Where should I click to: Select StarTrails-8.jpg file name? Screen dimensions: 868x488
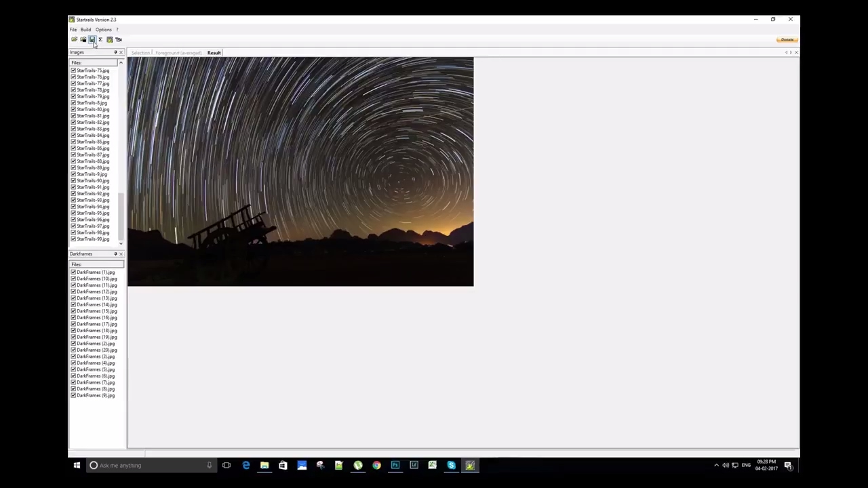(x=92, y=103)
